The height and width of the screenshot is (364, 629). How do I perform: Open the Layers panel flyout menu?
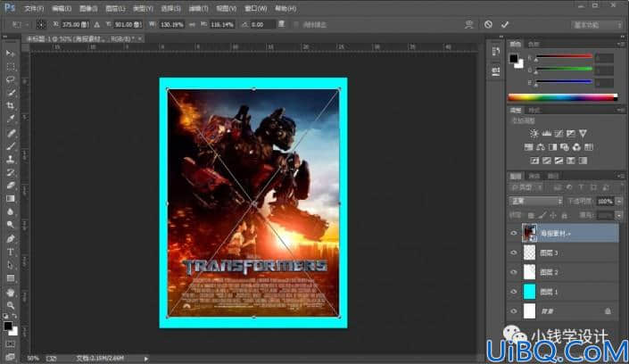coord(620,176)
